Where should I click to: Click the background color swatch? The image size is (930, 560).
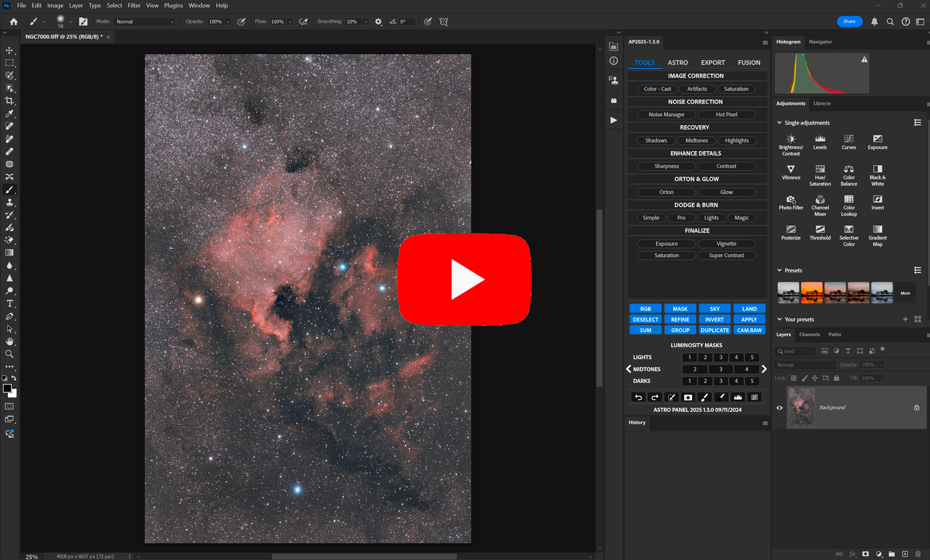point(13,394)
